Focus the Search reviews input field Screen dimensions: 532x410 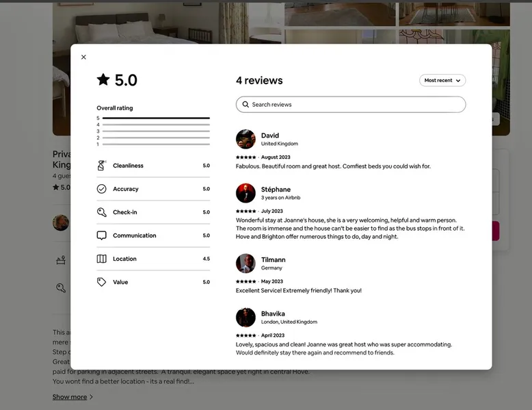click(x=356, y=105)
